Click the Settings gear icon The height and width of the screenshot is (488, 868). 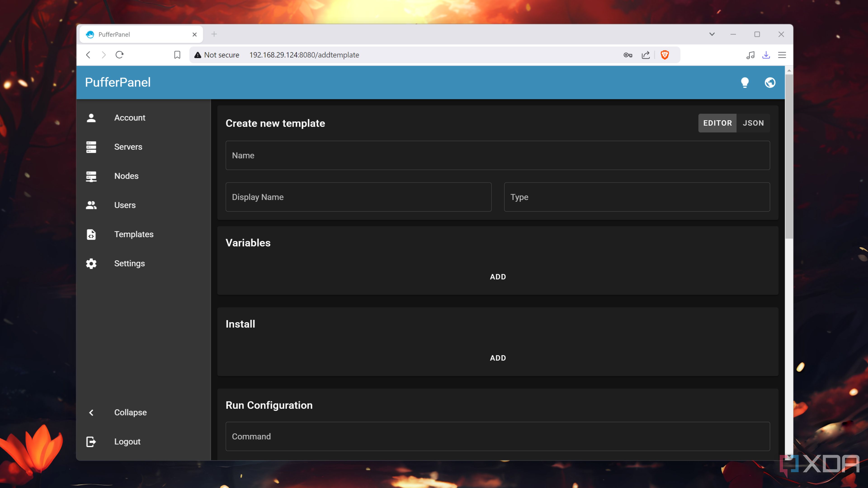[91, 263]
